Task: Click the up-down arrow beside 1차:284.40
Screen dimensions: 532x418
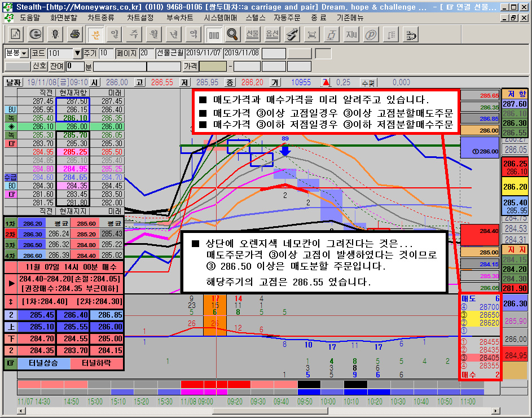Action: pyautogui.click(x=11, y=302)
